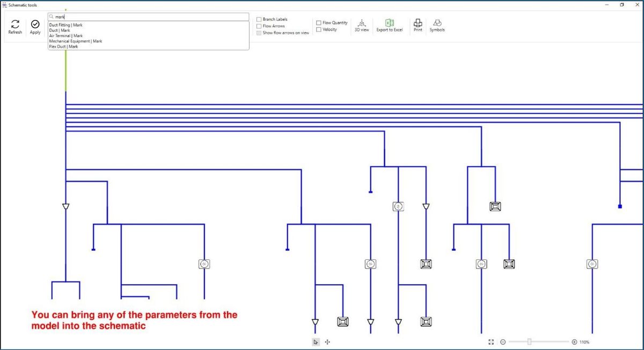Click the Schematic tools window icon

pos(4,5)
